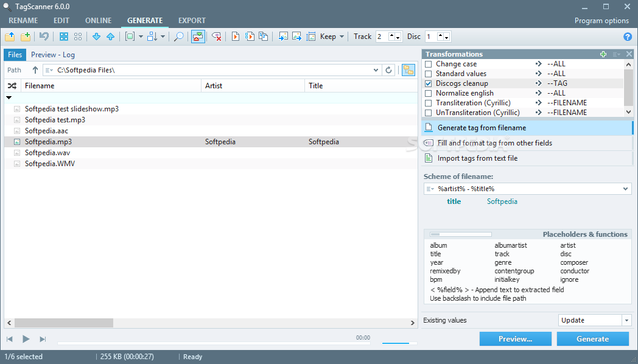The image size is (638, 364).
Task: Move file down with blue down arrow
Action: click(x=96, y=37)
